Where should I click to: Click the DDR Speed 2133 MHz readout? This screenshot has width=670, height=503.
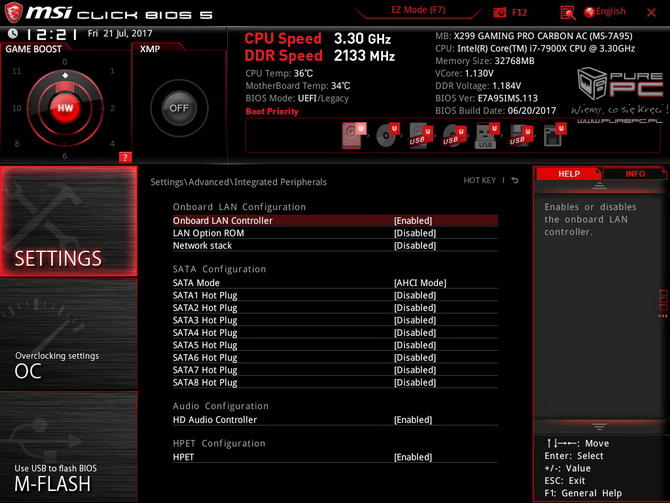click(320, 56)
